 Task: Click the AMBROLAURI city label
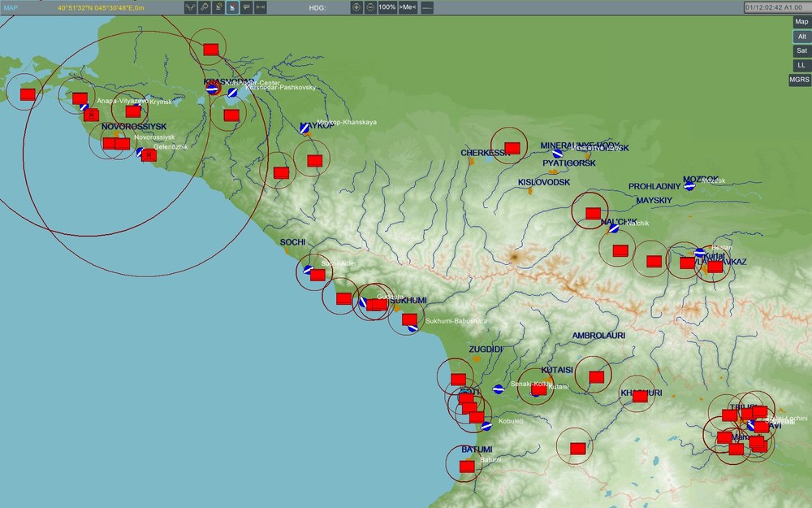click(598, 336)
